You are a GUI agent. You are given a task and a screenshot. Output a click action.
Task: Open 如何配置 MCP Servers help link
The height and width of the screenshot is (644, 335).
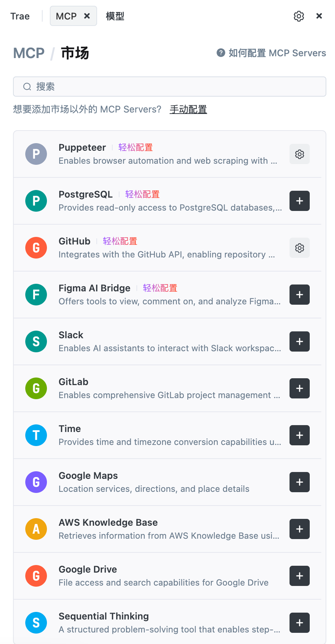click(277, 53)
